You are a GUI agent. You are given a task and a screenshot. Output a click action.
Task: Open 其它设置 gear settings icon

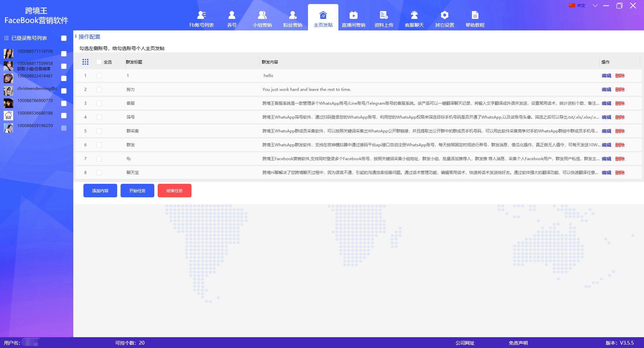click(x=444, y=15)
